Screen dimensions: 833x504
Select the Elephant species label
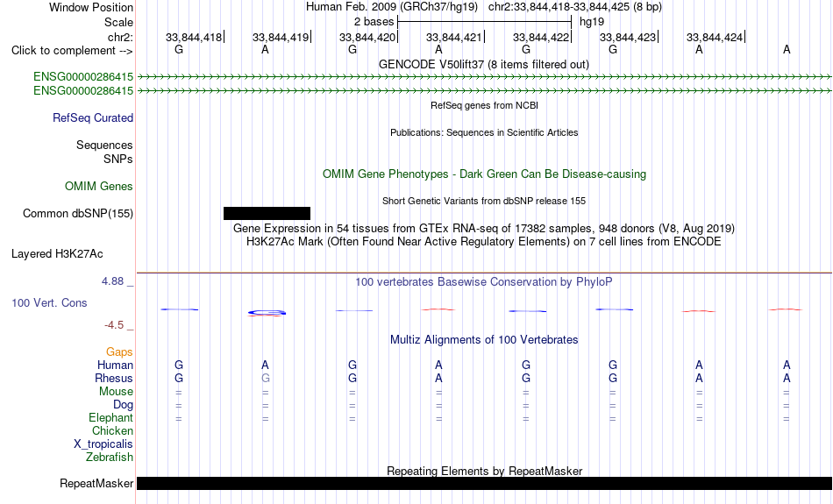click(x=111, y=418)
